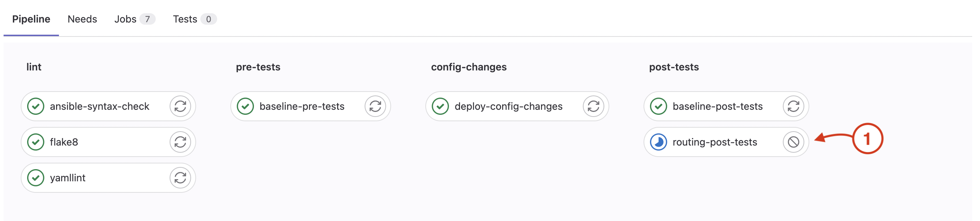Select the Pipeline tab

click(31, 19)
